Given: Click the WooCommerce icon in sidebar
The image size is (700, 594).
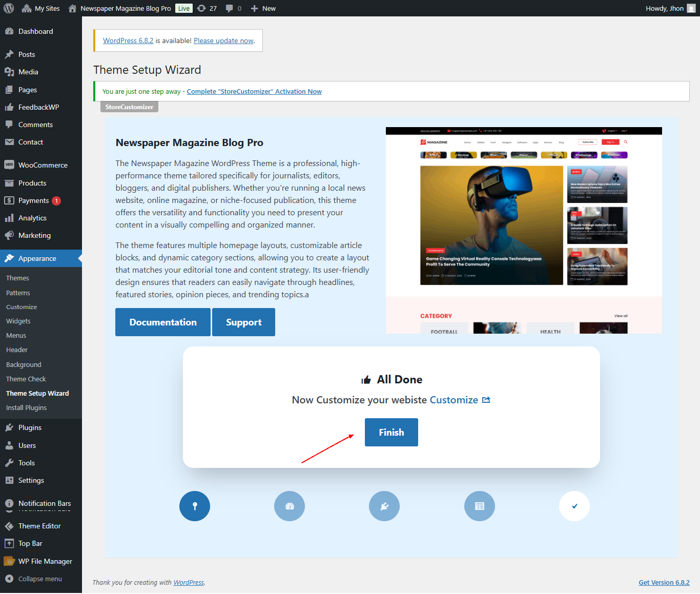Looking at the screenshot, I should click(9, 165).
